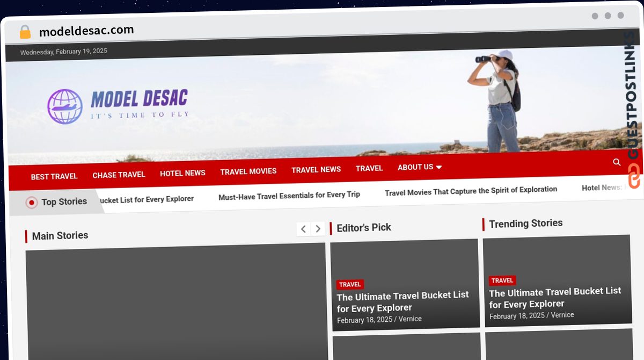Image resolution: width=644 pixels, height=360 pixels.
Task: Click the Main Stories section heading
Action: click(x=60, y=236)
